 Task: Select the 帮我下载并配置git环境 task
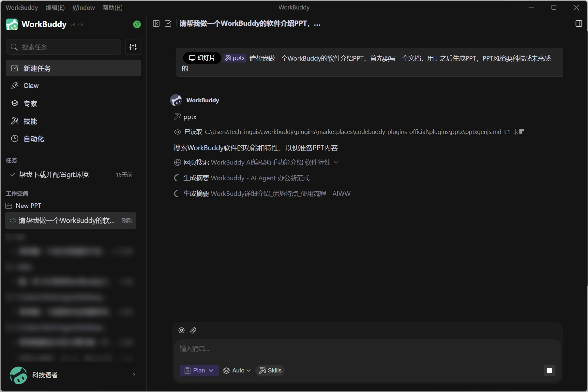click(x=53, y=175)
